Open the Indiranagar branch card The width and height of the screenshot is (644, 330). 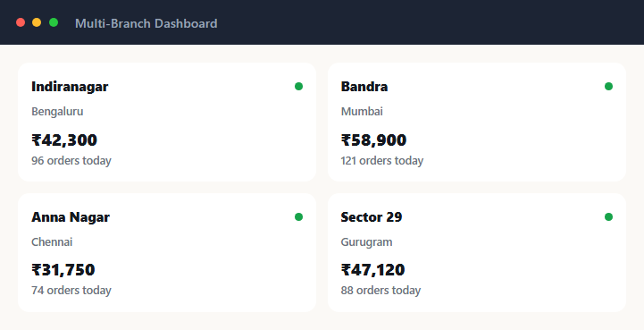[167, 122]
